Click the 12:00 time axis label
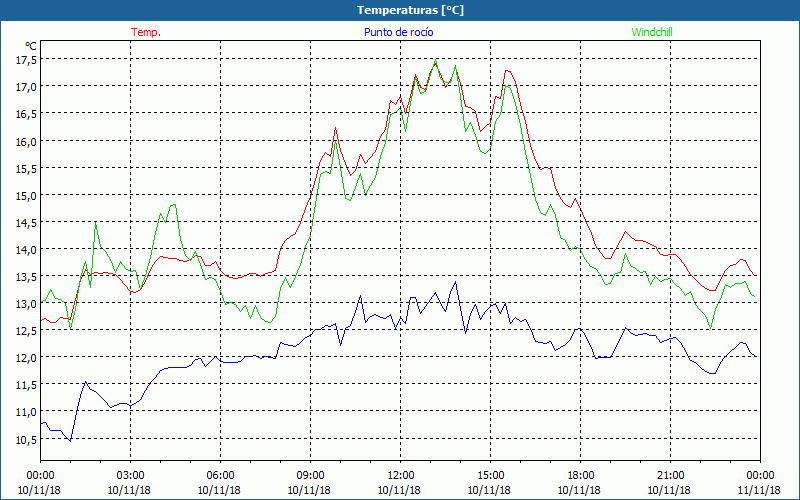Screen dimensions: 800x500 (x=400, y=476)
